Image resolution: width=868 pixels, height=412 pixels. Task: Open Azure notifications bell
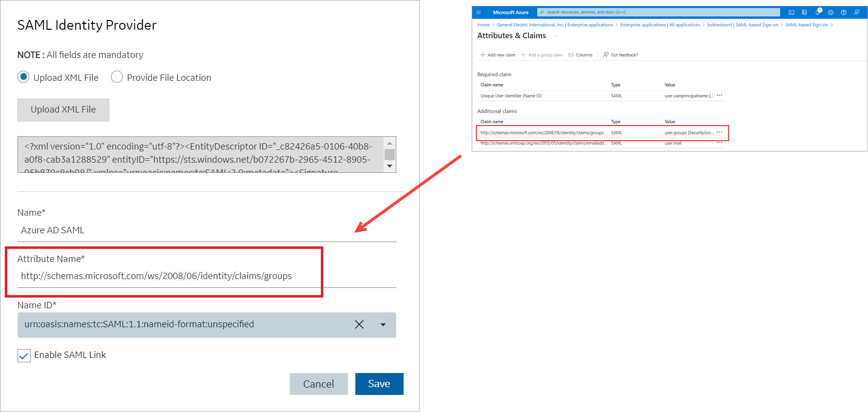click(818, 12)
